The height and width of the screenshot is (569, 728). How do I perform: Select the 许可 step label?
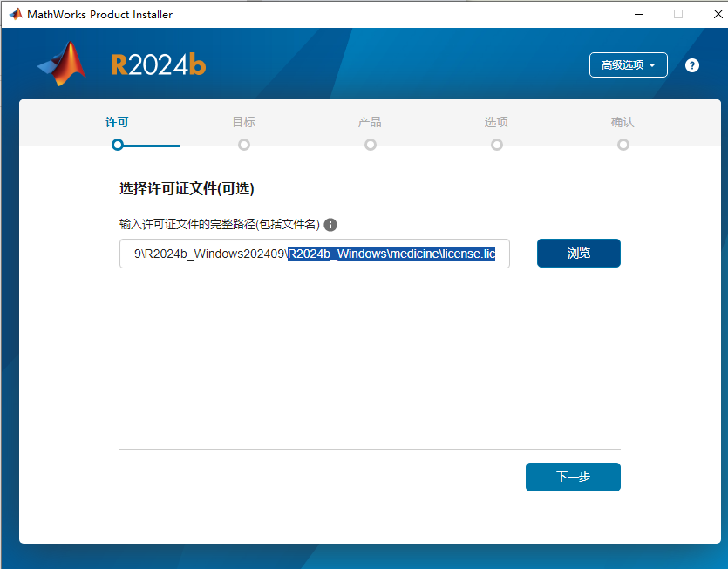point(117,122)
